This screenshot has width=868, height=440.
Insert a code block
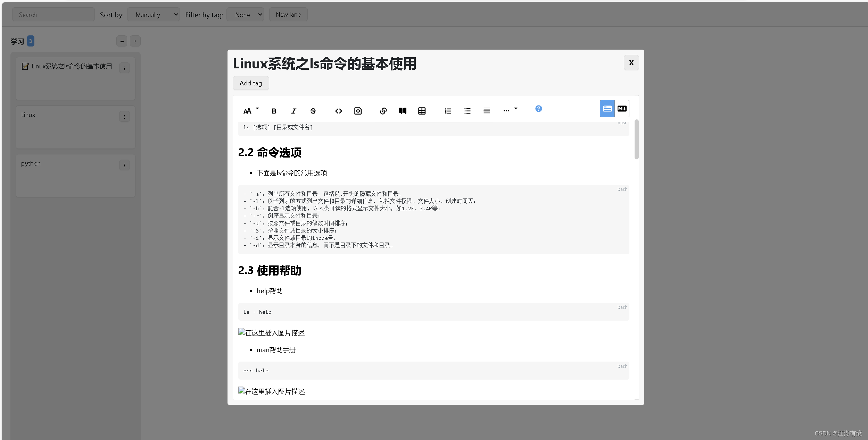point(358,111)
